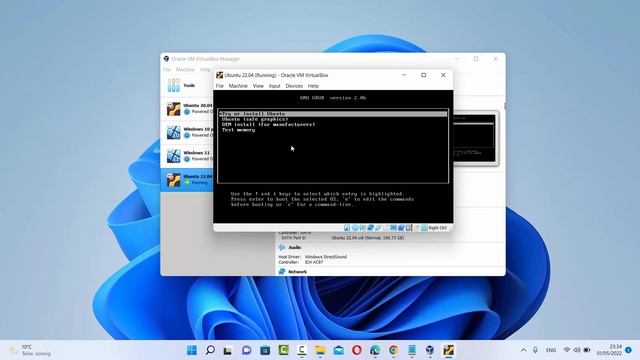
Task: Open taskbar Search
Action: pyautogui.click(x=210, y=350)
